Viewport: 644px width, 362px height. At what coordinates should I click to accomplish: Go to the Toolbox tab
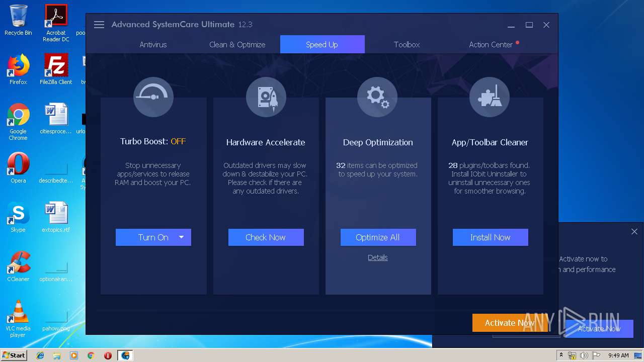click(x=407, y=44)
